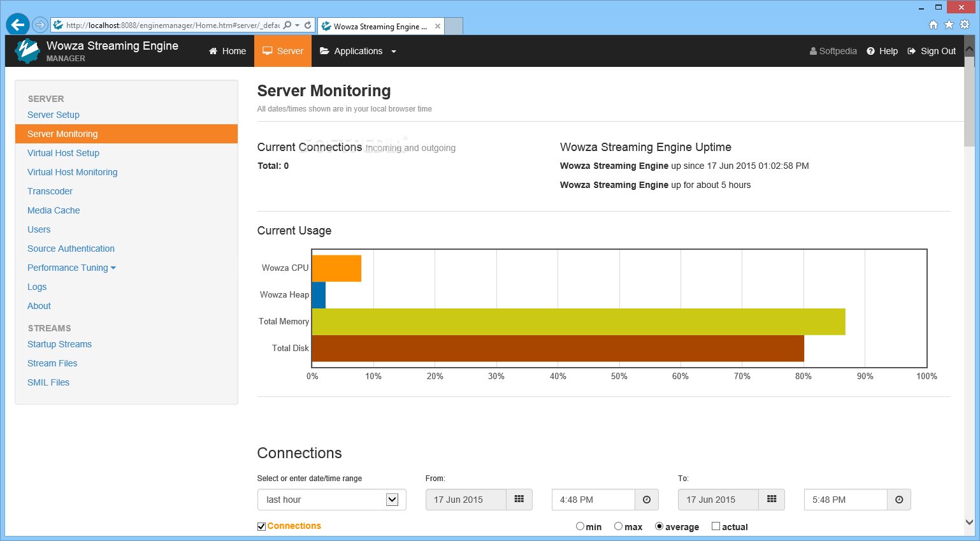The height and width of the screenshot is (541, 980).
Task: Open the To date calendar picker icon
Action: tap(772, 500)
